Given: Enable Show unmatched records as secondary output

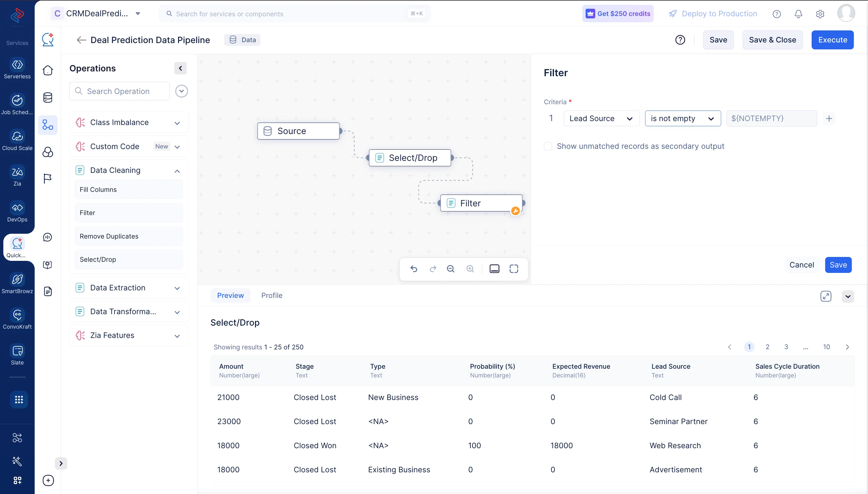Looking at the screenshot, I should point(548,146).
